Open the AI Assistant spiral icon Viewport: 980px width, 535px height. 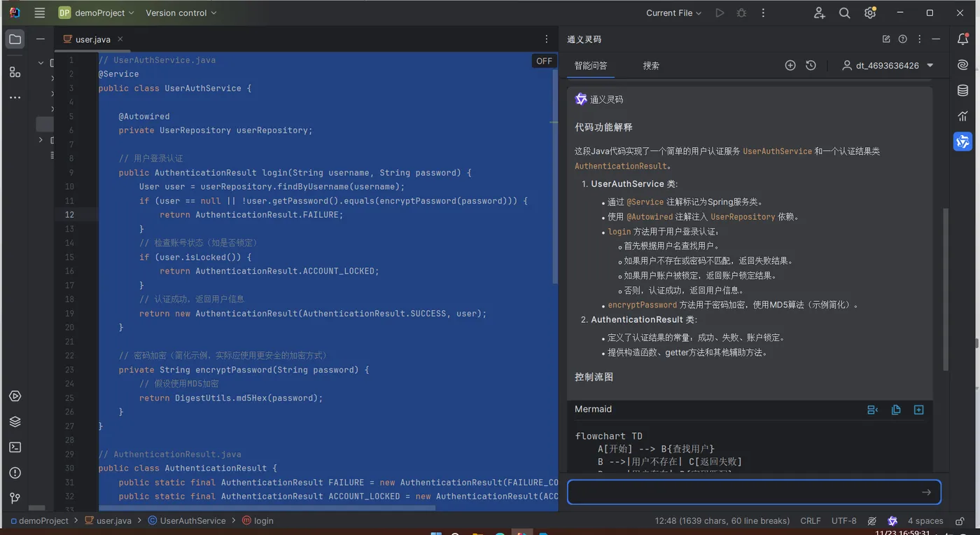(963, 65)
